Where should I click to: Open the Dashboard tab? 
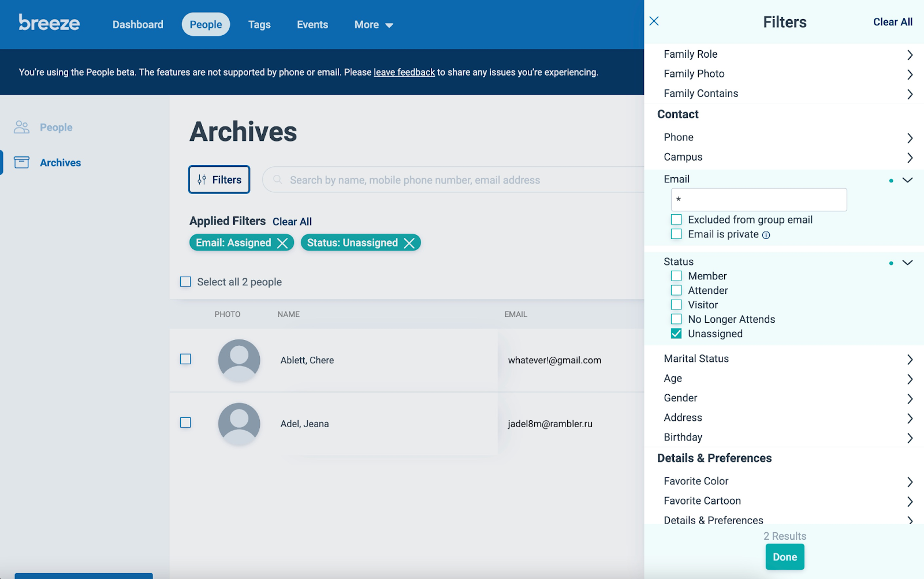click(x=138, y=25)
